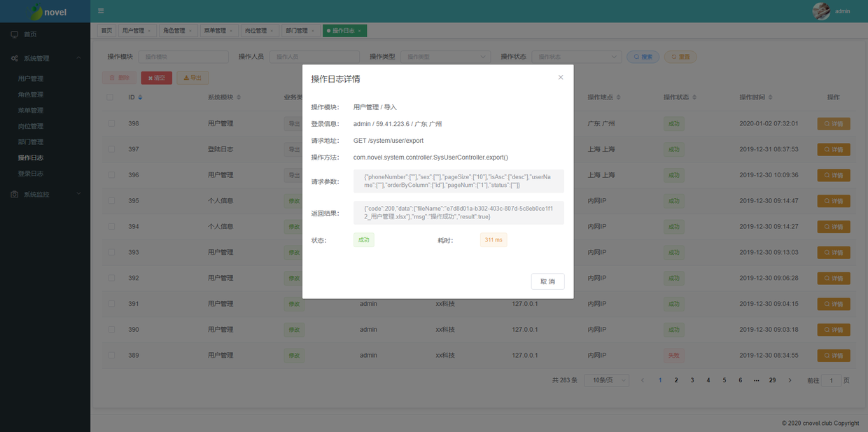The width and height of the screenshot is (868, 432).
Task: Close the 操作日志详情 dialog with X
Action: (x=561, y=78)
